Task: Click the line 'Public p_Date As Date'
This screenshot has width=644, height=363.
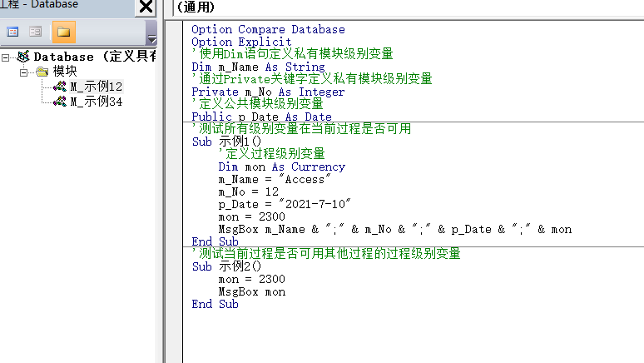Action: pyautogui.click(x=261, y=117)
